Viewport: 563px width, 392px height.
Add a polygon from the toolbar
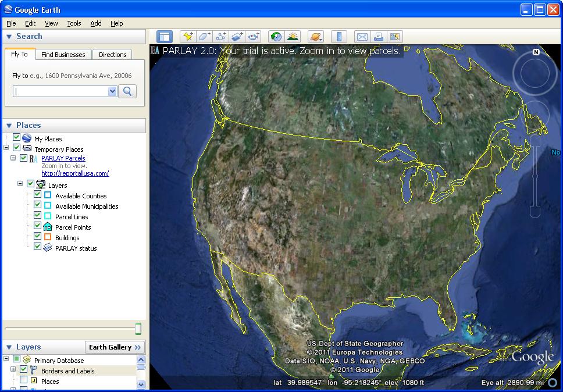[x=204, y=37]
